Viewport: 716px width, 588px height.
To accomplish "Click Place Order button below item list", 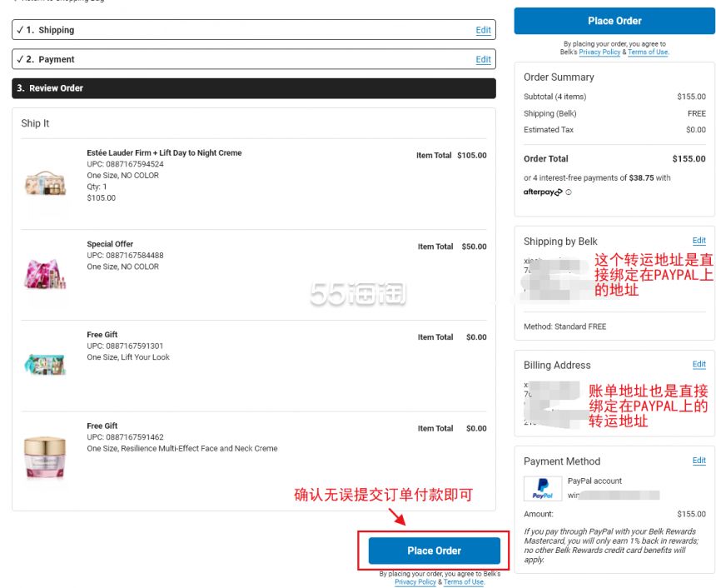I will 434,551.
